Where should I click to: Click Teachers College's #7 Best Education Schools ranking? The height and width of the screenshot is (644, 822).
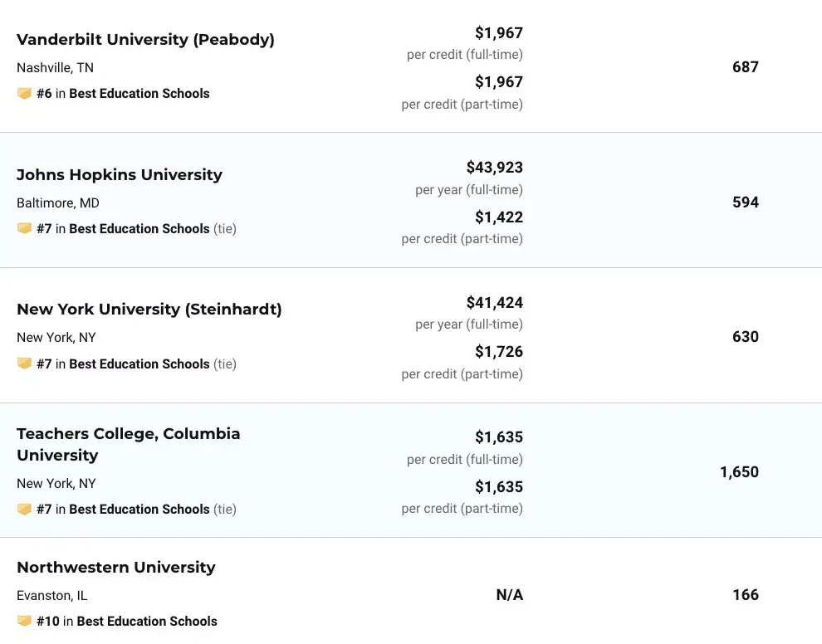(x=123, y=509)
